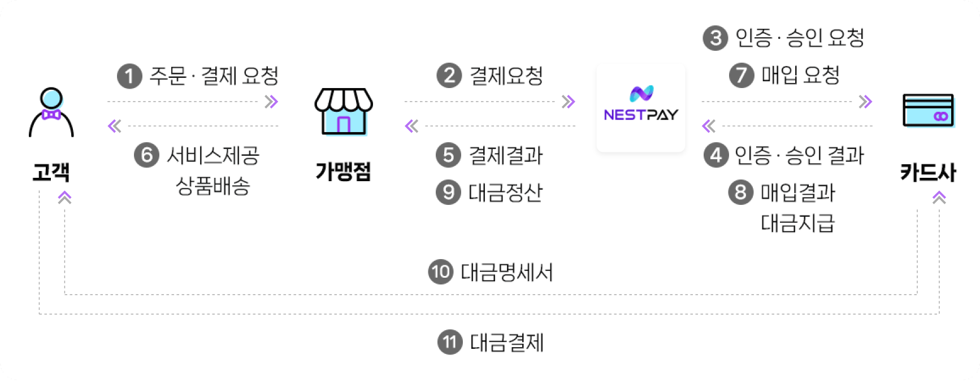Click the 대금결제 label
The height and width of the screenshot is (381, 980).
(x=507, y=342)
